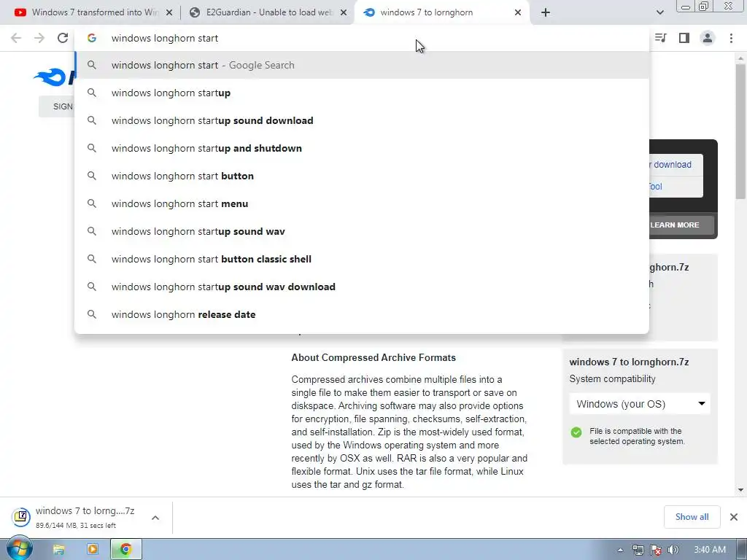Close the windows 7 to lornghorn tab
The image size is (747, 560).
[518, 13]
